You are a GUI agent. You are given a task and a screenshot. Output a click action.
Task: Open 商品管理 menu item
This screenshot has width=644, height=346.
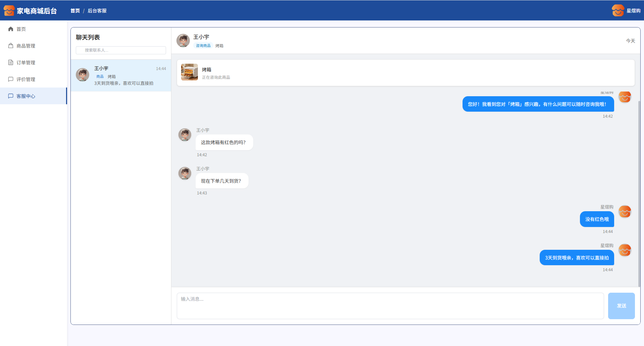click(x=26, y=46)
